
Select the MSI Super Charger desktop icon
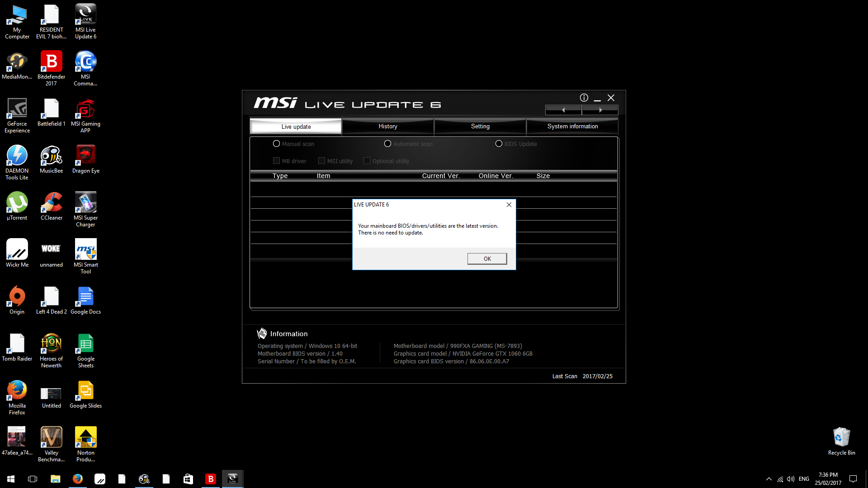(x=85, y=210)
